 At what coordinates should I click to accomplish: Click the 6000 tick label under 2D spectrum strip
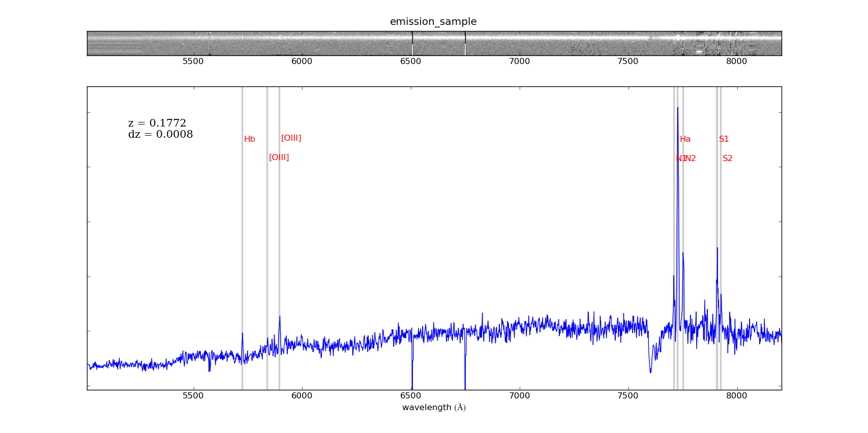click(x=302, y=61)
